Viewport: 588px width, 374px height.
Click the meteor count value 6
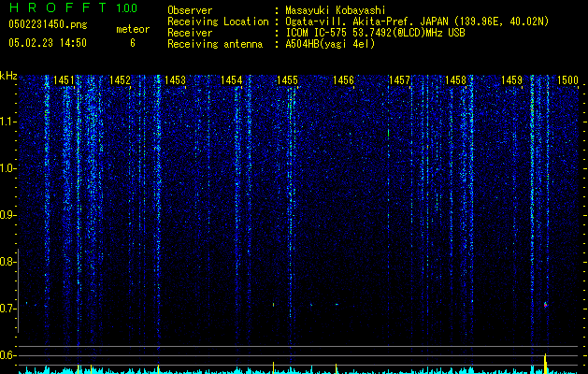coord(133,43)
